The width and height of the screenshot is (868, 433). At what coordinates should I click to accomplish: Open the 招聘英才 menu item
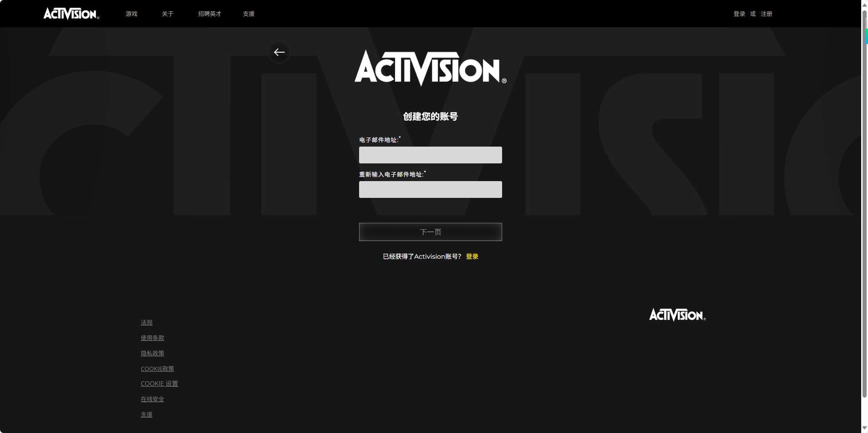click(x=209, y=14)
